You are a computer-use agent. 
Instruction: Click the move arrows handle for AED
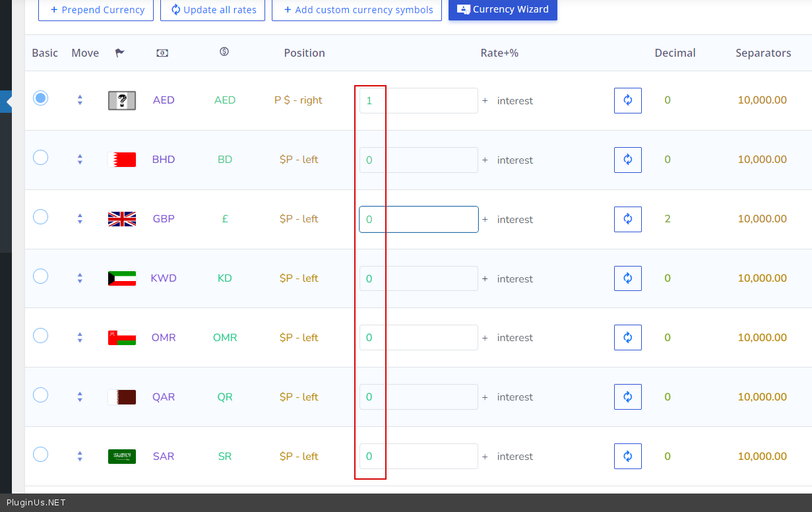click(x=80, y=100)
